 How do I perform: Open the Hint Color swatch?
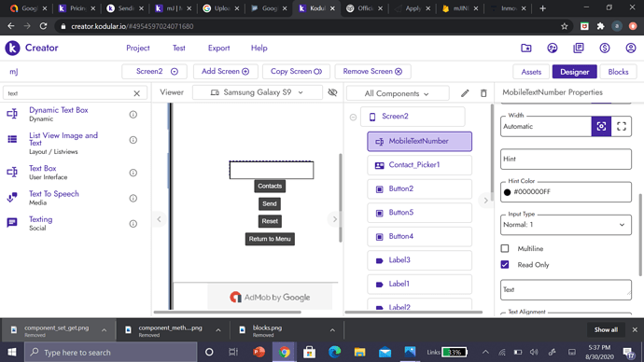507,192
